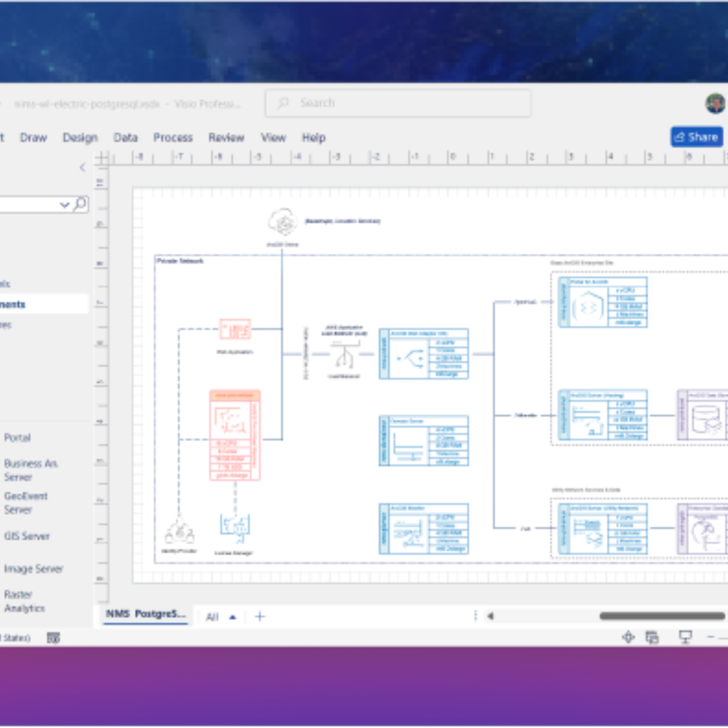Viewport: 728px width, 728px height.
Task: Click the horizontal scrollbar thumb
Action: (653, 616)
